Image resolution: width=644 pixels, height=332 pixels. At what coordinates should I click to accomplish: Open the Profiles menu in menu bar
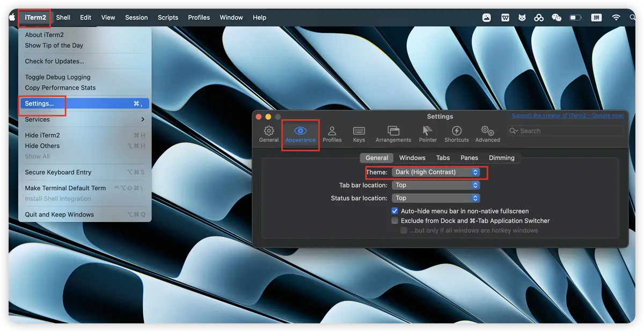(x=199, y=17)
